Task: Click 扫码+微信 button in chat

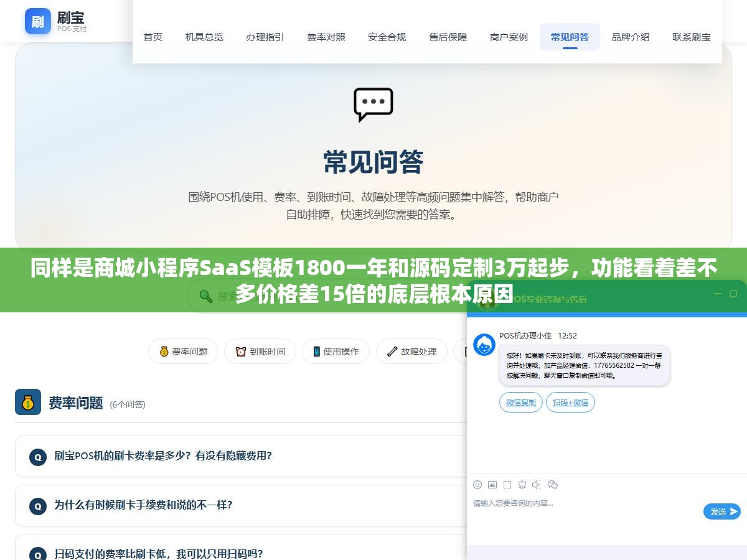Action: [x=571, y=403]
